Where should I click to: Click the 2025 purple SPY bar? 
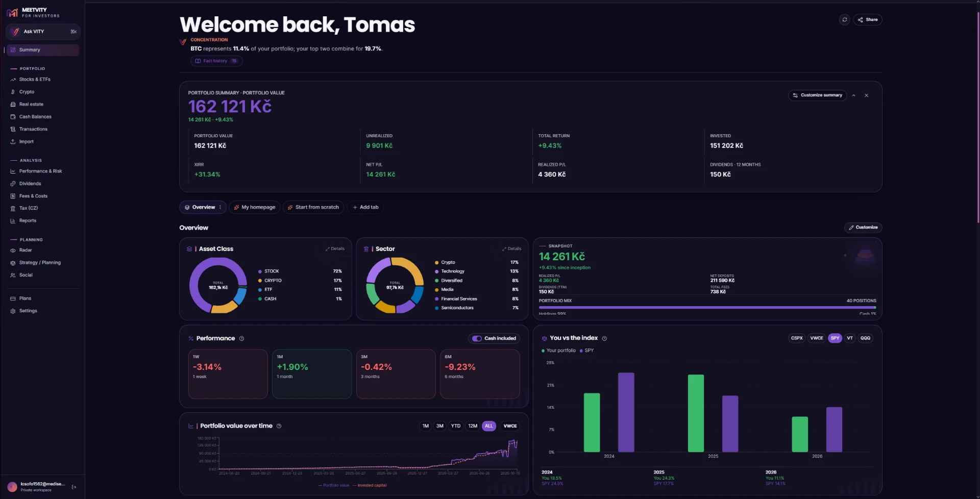click(x=730, y=424)
